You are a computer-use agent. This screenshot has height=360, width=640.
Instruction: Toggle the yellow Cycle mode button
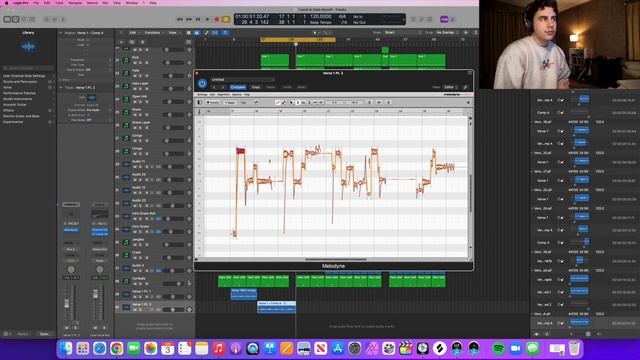pos(226,19)
